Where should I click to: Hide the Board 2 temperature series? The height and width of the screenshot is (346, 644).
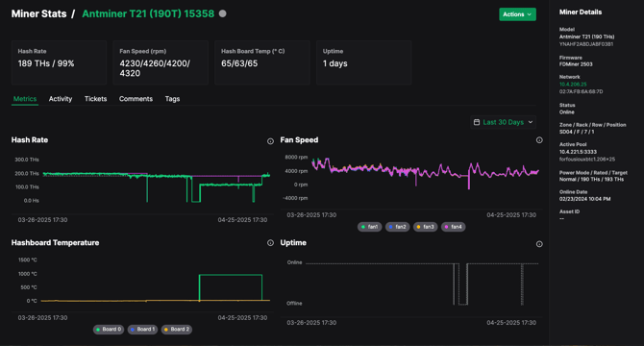(177, 329)
